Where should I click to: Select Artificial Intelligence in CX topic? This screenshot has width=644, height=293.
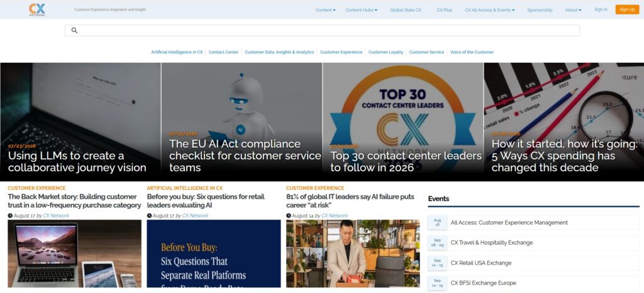click(x=177, y=52)
